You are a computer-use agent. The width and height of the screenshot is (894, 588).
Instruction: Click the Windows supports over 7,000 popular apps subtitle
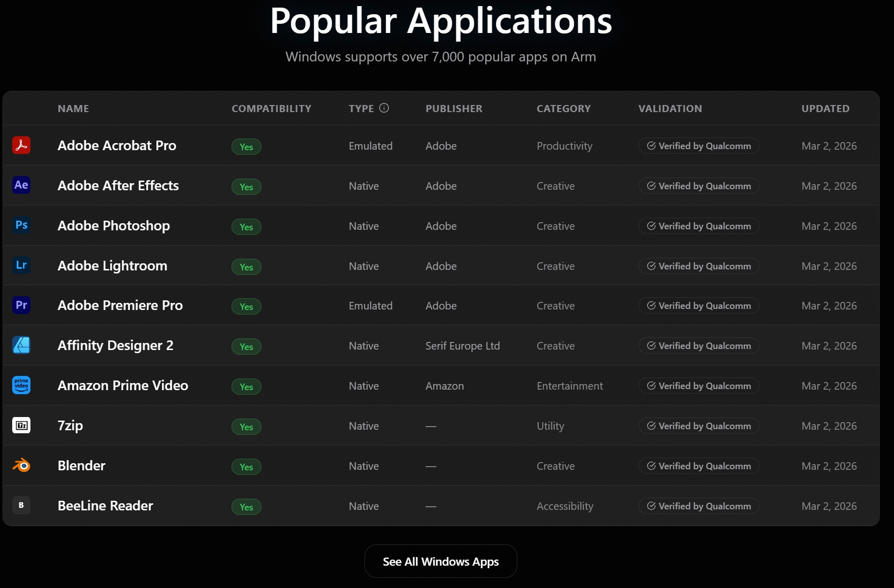[x=441, y=57]
